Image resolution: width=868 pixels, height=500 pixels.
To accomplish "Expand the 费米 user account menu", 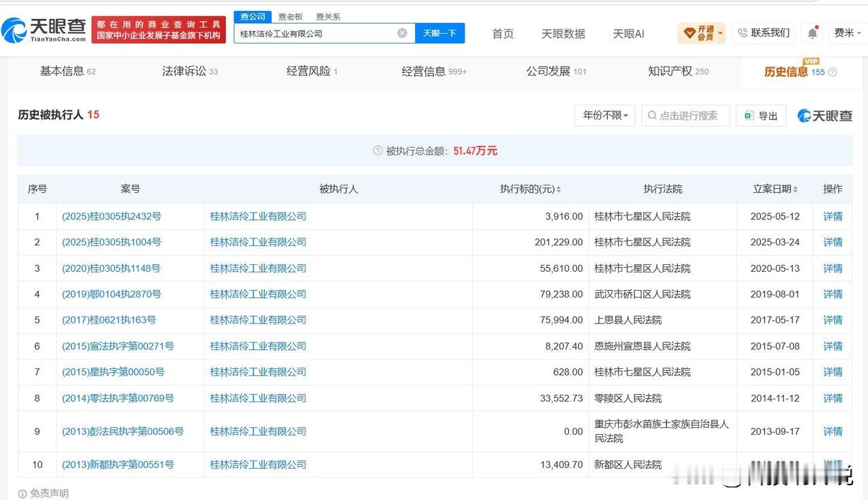I will 848,33.
